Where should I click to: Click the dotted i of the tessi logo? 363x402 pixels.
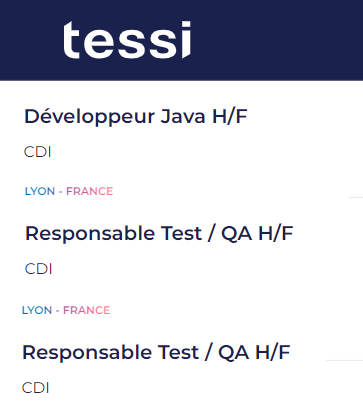click(x=186, y=40)
